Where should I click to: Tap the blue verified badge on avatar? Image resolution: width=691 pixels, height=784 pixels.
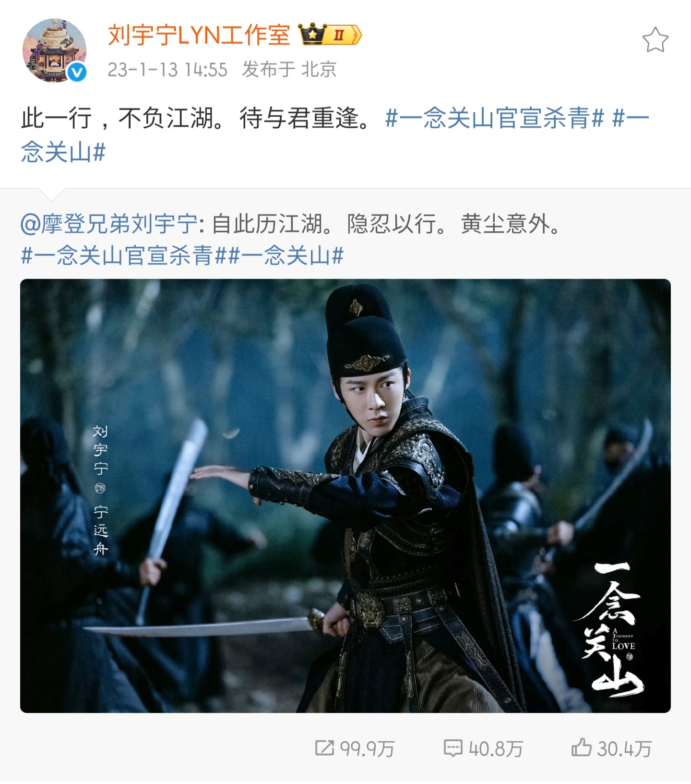[77, 72]
